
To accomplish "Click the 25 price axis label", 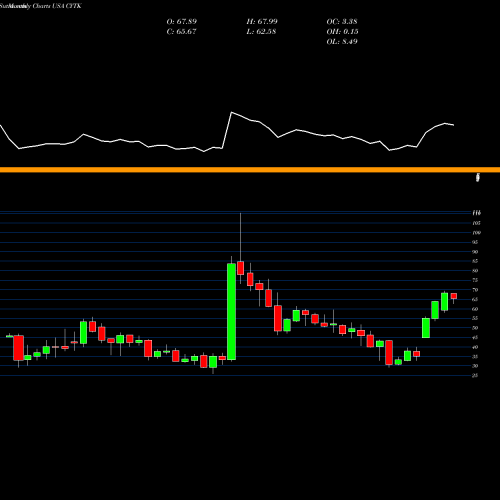I will coord(475,376).
